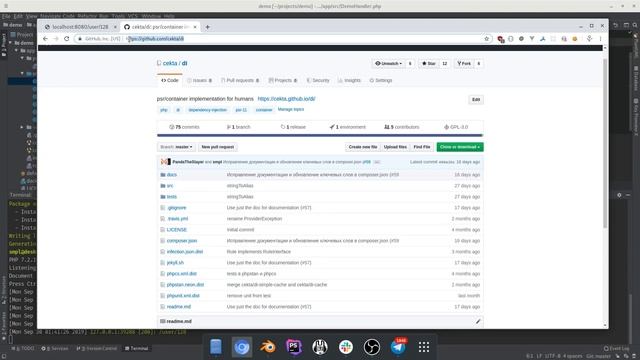Click Upload files button
Viewport: 640px width, 360px height.
395,147
